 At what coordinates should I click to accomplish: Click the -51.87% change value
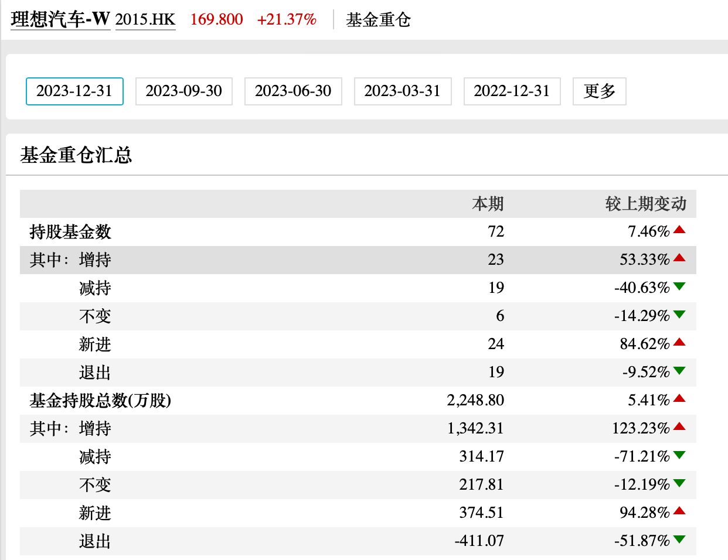642,541
